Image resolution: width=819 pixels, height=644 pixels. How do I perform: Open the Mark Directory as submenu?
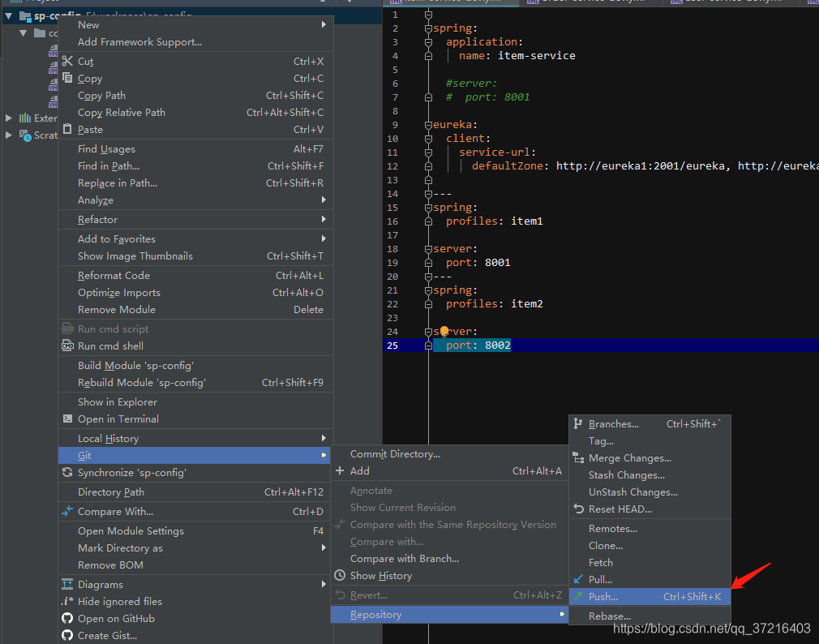pos(195,548)
